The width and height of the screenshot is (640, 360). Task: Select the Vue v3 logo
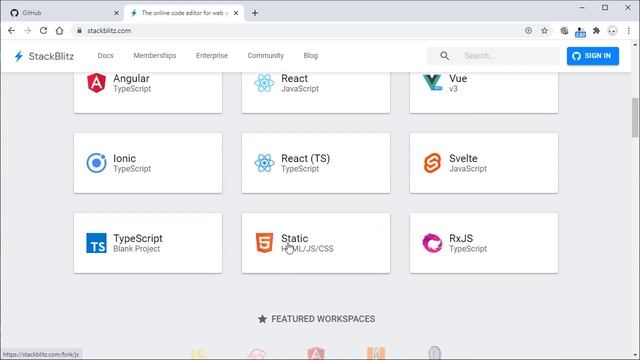pyautogui.click(x=432, y=82)
